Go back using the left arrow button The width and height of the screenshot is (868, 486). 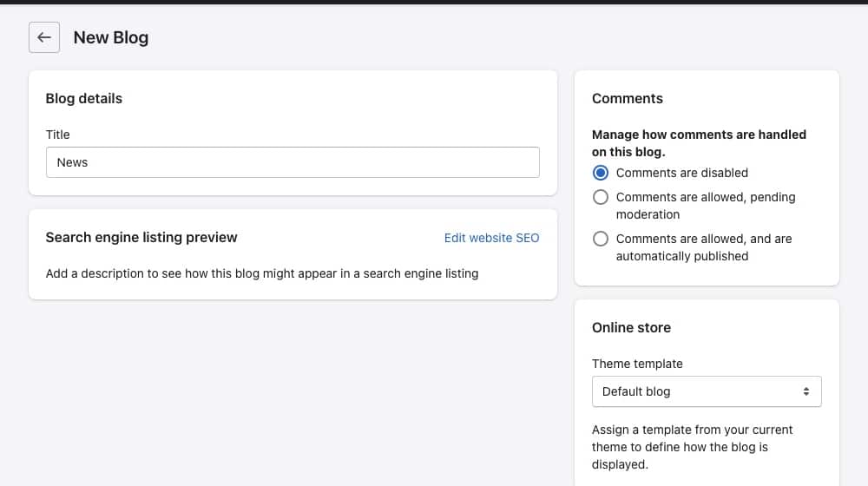[44, 37]
